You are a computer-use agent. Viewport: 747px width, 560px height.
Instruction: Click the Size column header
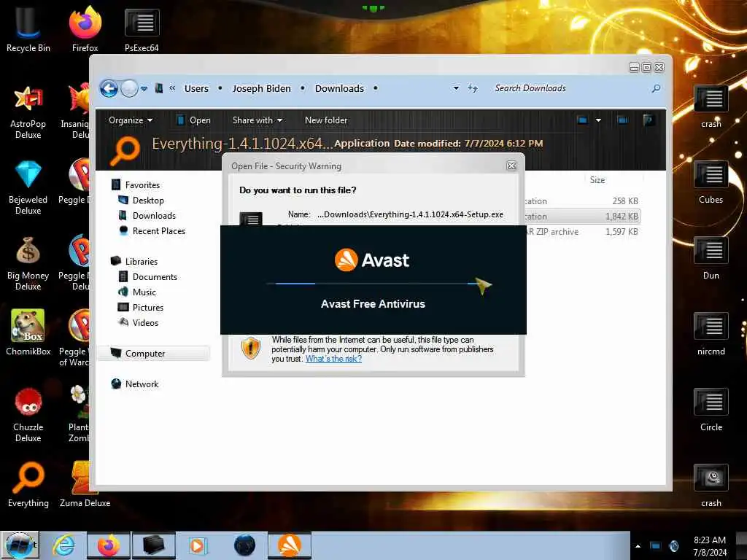click(x=597, y=180)
